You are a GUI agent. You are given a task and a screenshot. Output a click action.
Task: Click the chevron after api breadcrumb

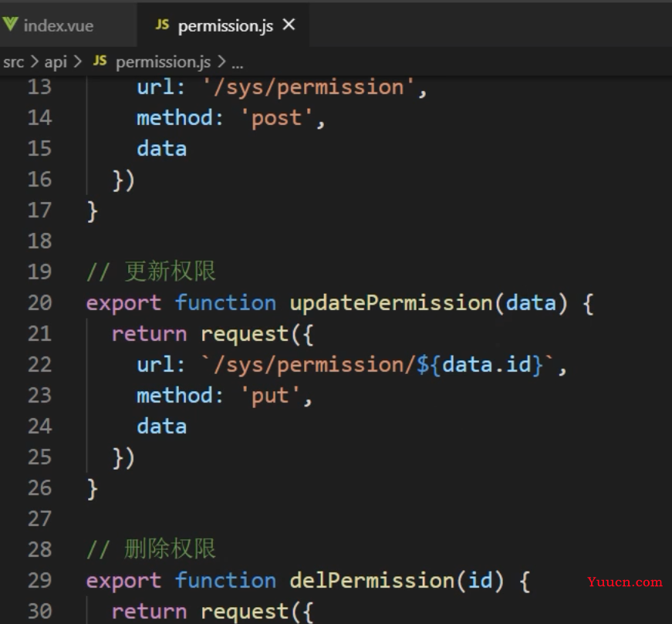coord(78,62)
